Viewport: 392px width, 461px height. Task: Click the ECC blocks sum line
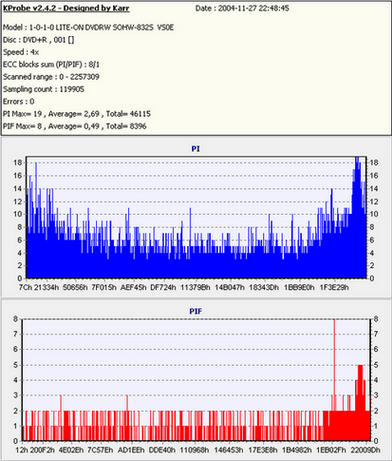coord(51,64)
